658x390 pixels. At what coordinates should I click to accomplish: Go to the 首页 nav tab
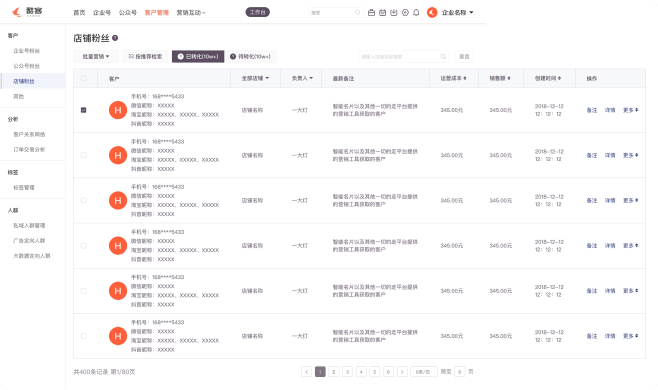(x=79, y=13)
